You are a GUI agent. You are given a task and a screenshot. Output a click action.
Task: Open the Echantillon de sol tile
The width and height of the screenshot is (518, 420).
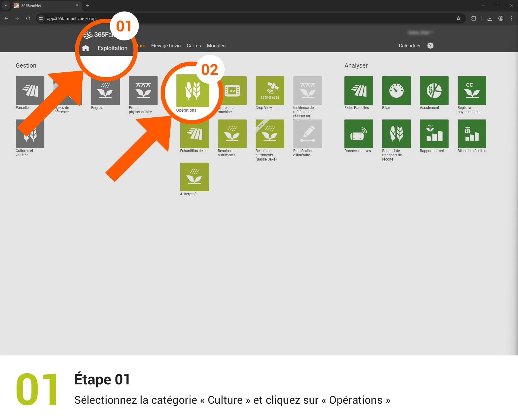tap(194, 134)
